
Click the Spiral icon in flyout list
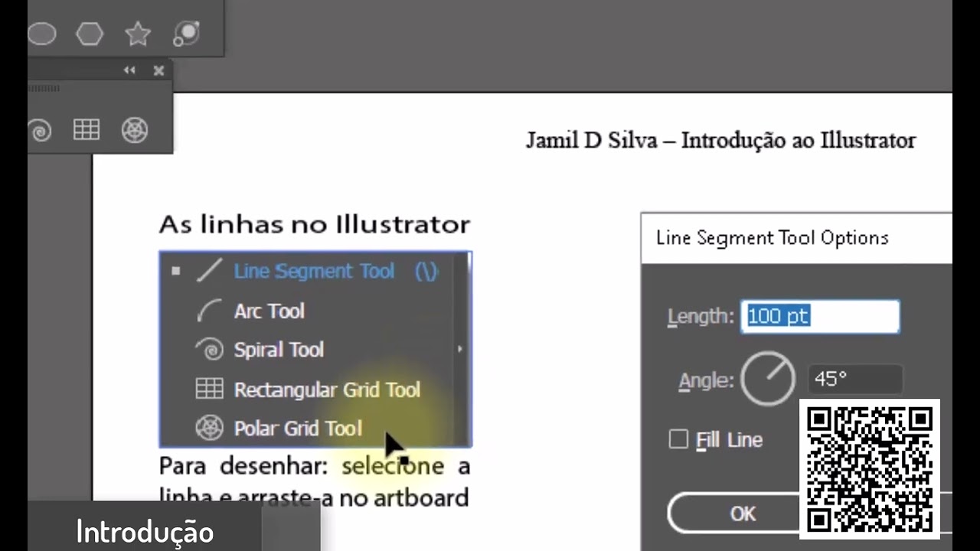coord(209,350)
